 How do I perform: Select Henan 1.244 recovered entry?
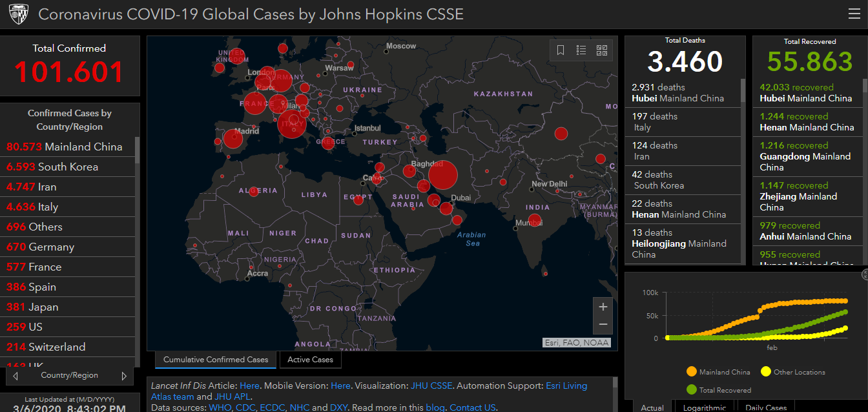coord(808,122)
